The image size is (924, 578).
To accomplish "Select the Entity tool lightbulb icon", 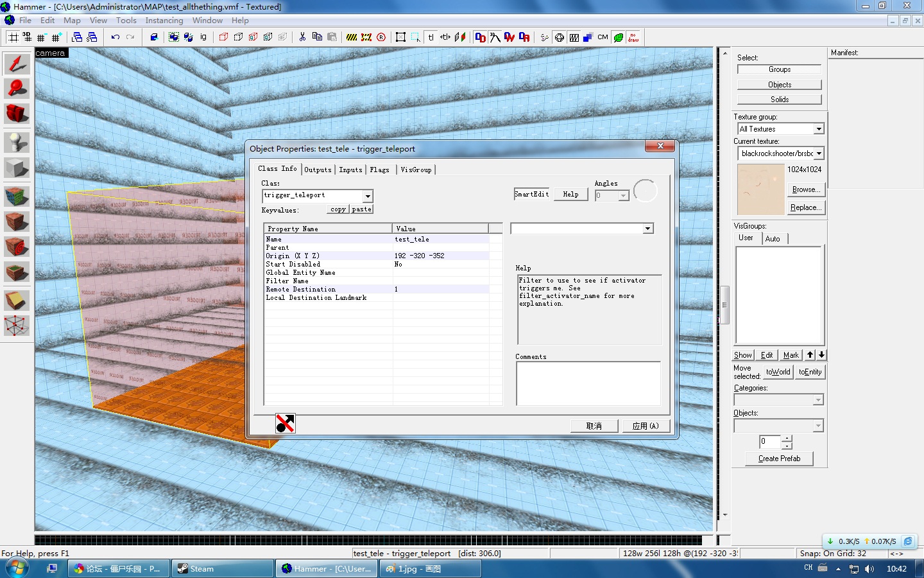I will (17, 142).
